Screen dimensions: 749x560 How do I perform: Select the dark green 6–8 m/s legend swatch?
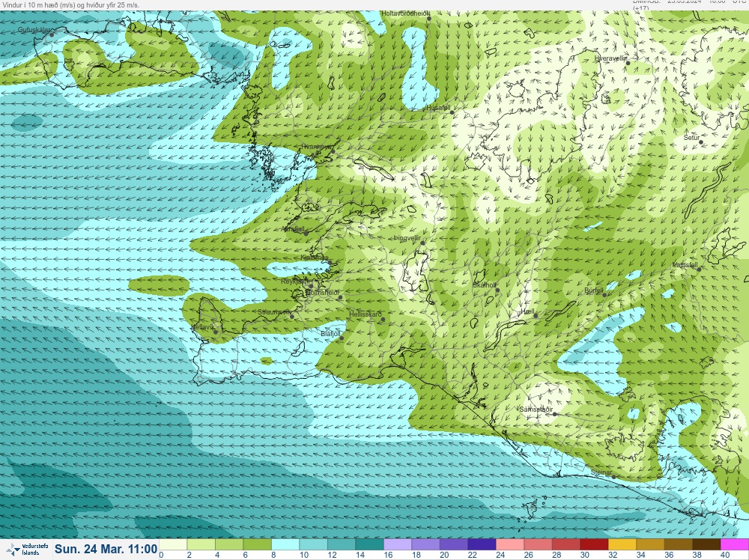[x=258, y=545]
